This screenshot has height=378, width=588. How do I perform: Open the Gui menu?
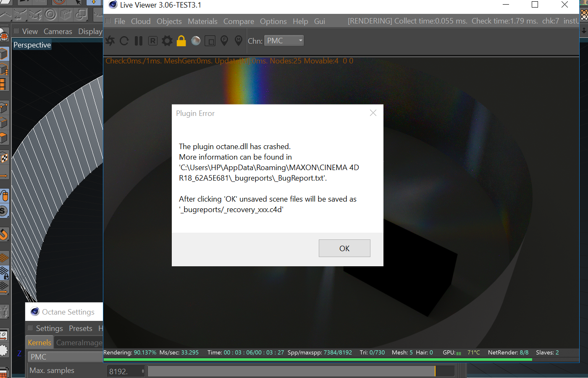tap(320, 21)
